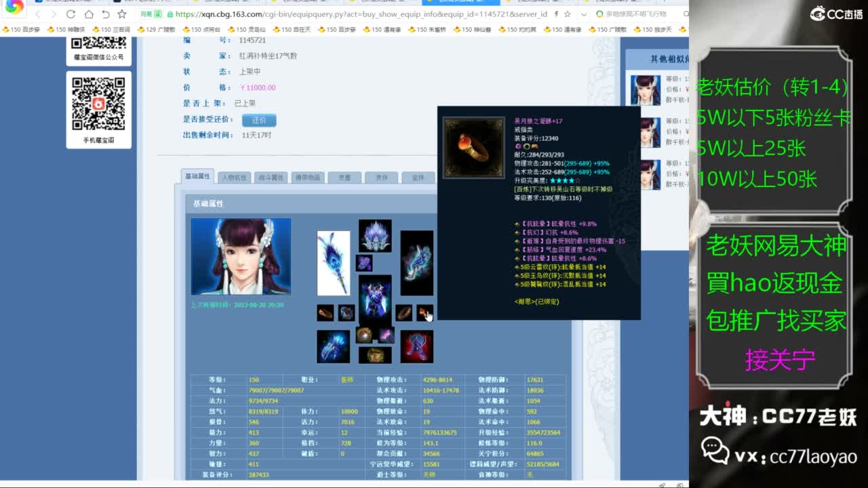Click the listing number 1145721

[x=252, y=41]
